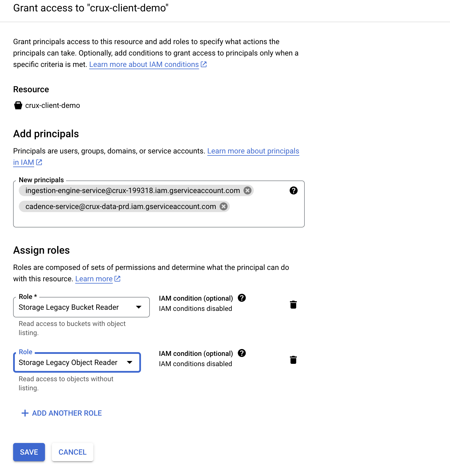Open help icon in New principals field

coord(293,190)
